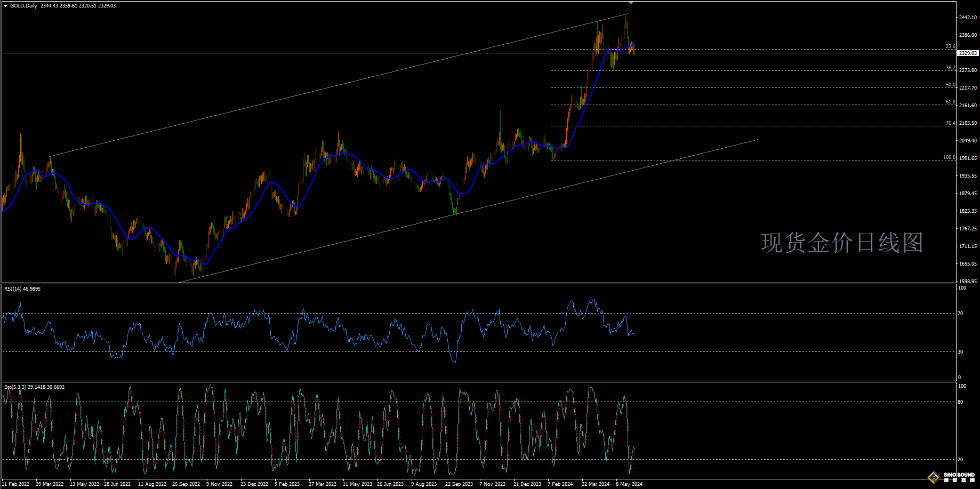Click the 9 Nov 2022 date on time axis
Viewport: 980px width, 489px height.
point(220,484)
